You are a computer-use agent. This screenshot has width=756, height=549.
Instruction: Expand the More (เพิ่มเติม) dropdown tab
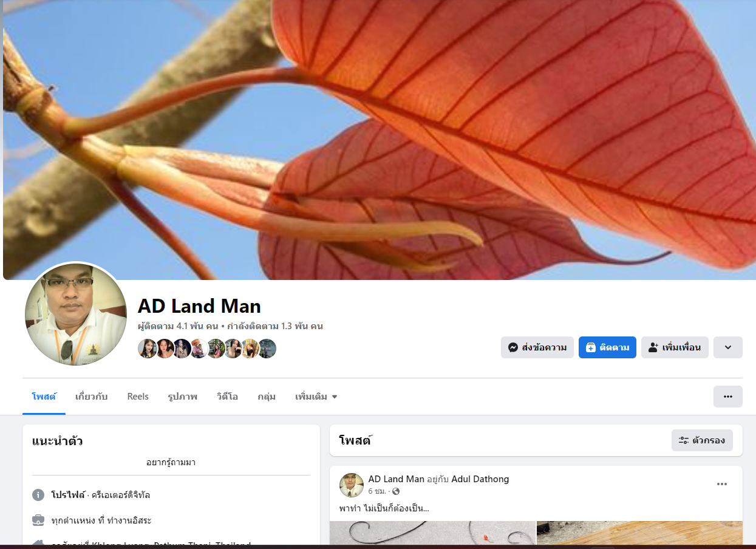(x=316, y=397)
